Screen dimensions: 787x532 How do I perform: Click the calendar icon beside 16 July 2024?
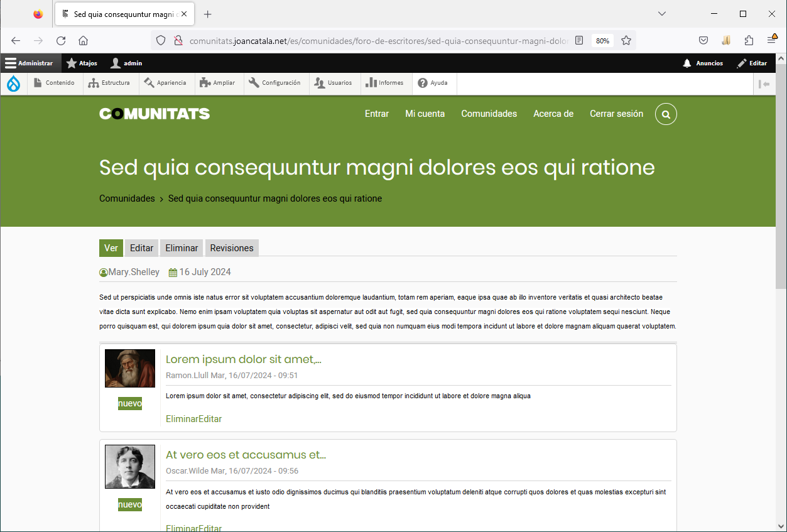[x=173, y=273]
